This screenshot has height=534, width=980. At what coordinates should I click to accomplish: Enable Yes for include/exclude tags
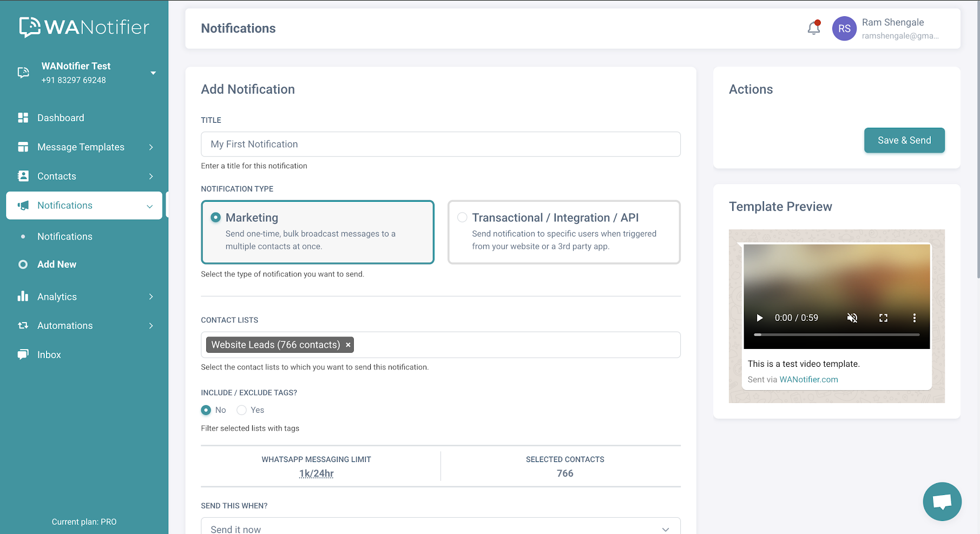(241, 410)
